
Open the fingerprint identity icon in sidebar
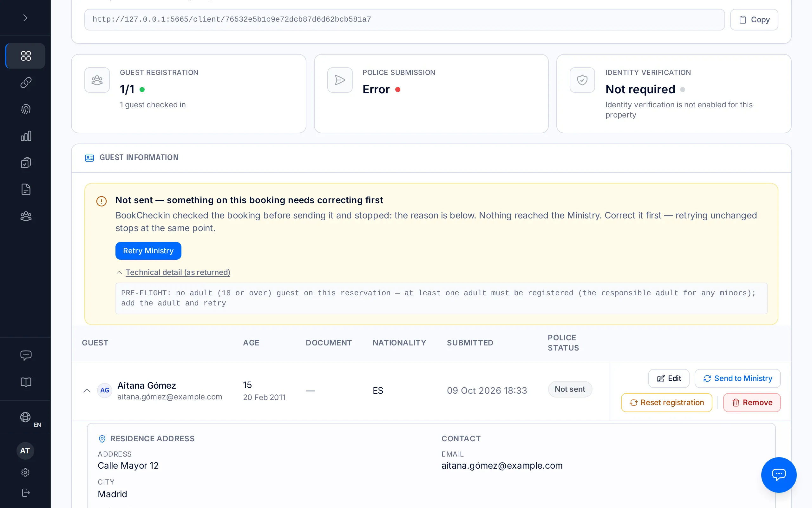pyautogui.click(x=25, y=109)
